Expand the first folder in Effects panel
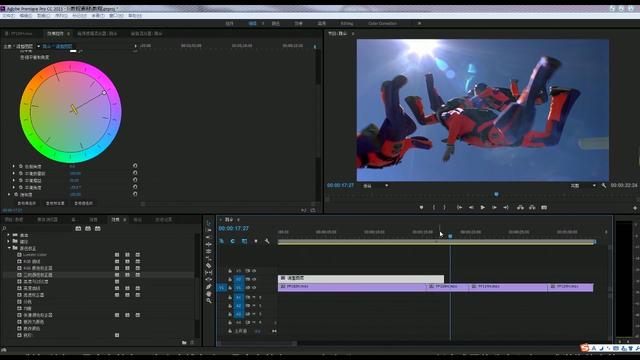 [9, 235]
